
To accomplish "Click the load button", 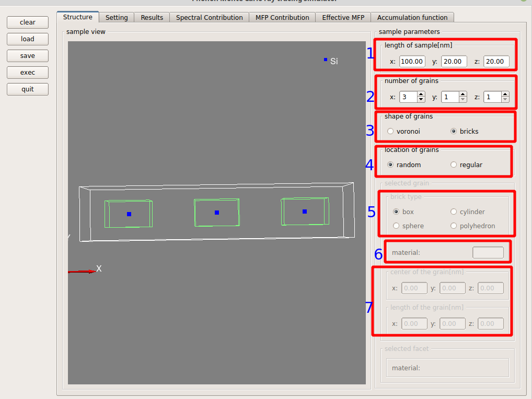I will (x=28, y=39).
